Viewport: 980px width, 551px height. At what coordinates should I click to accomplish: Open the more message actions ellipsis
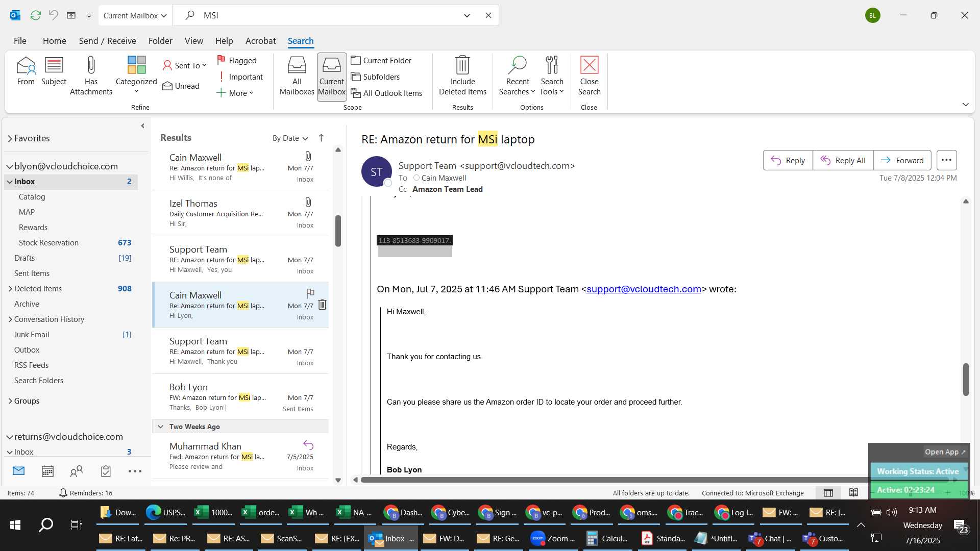click(x=946, y=160)
